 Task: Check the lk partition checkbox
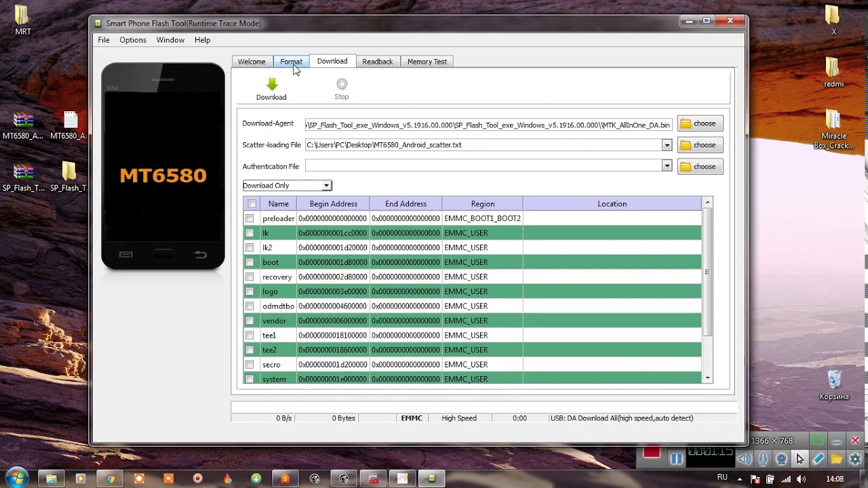coord(250,233)
